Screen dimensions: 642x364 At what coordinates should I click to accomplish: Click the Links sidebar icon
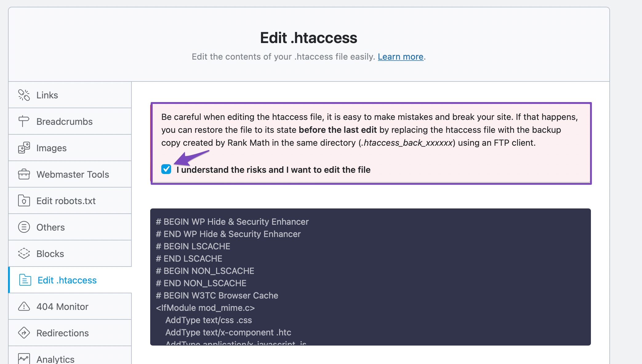(24, 95)
